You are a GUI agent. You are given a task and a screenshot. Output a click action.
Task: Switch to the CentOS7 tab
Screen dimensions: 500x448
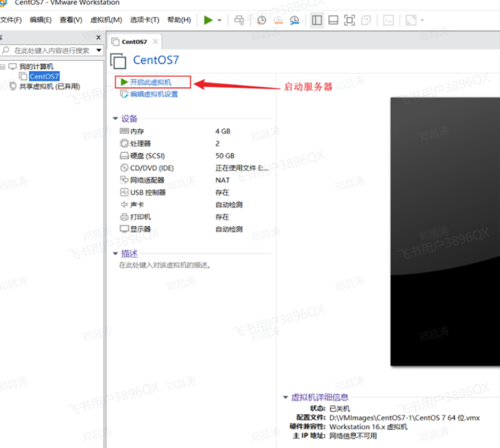tap(134, 42)
